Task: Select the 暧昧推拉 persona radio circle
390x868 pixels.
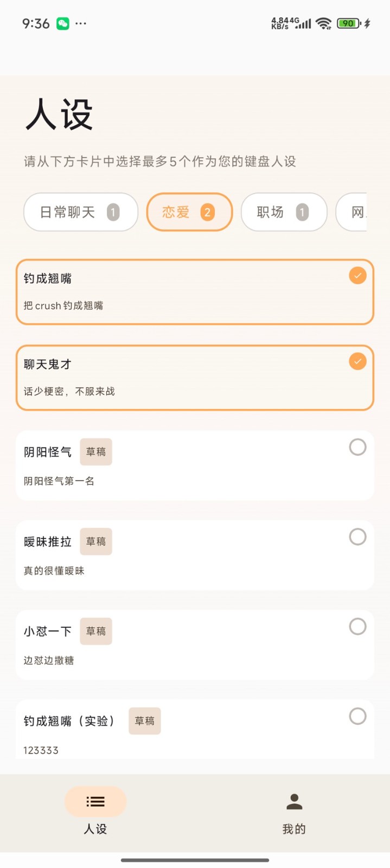Action: (x=357, y=537)
